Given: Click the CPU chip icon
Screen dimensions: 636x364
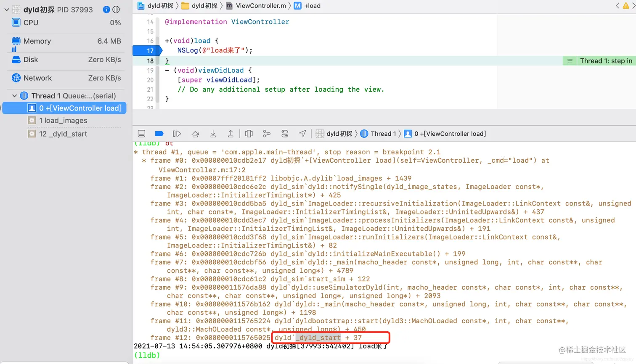Looking at the screenshot, I should tap(16, 22).
